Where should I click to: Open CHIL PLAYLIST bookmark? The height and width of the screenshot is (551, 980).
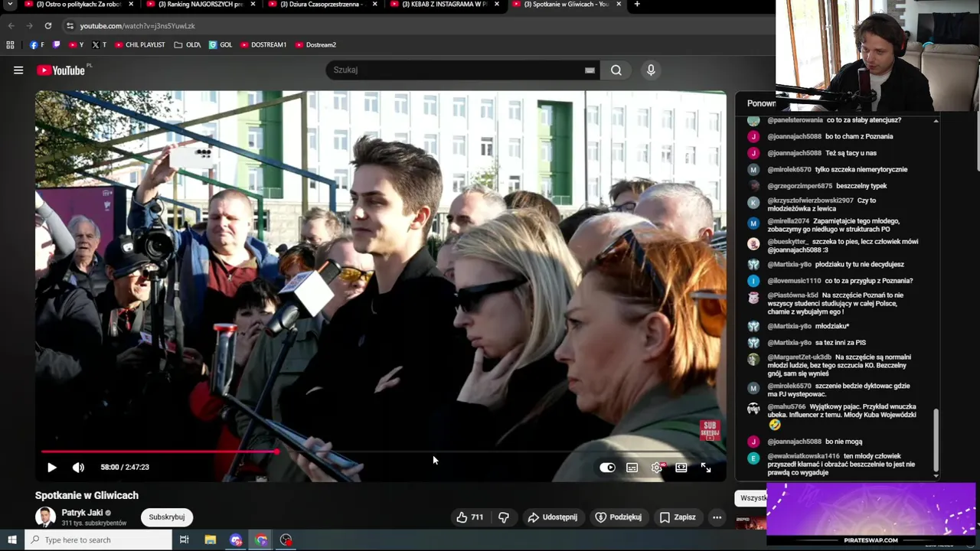point(139,44)
